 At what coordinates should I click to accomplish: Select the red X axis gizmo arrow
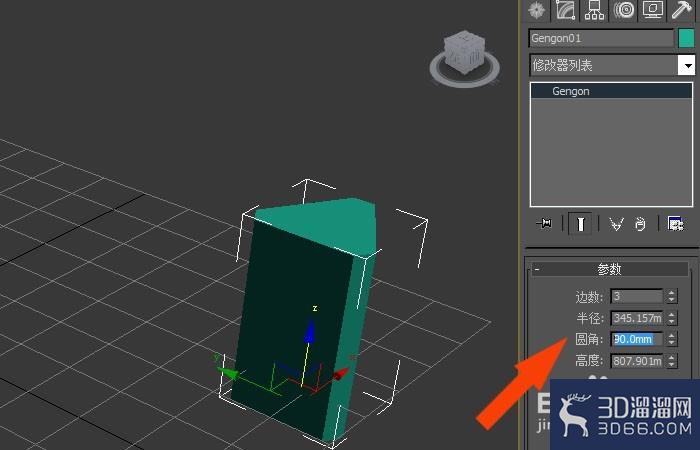341,374
